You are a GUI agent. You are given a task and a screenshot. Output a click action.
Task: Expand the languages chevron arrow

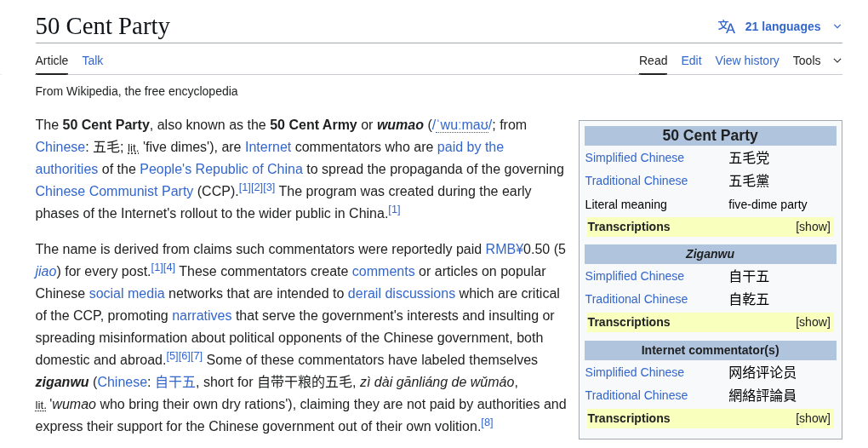click(837, 26)
